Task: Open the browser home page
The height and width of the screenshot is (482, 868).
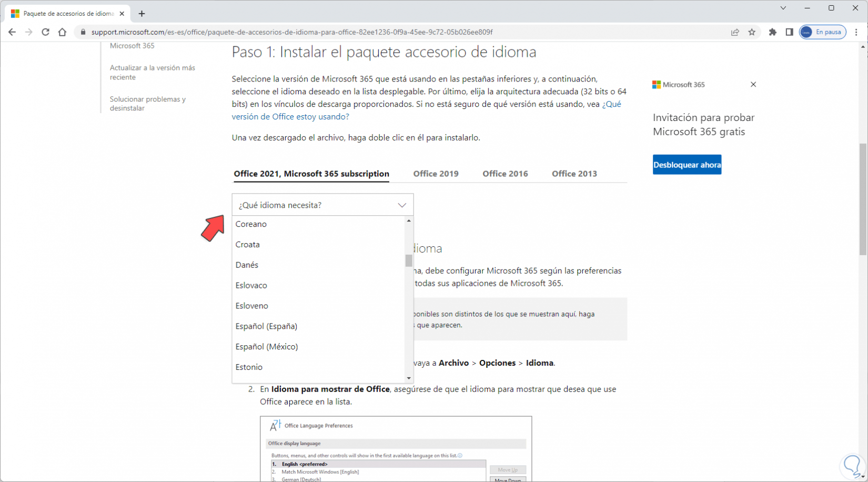Action: [63, 32]
